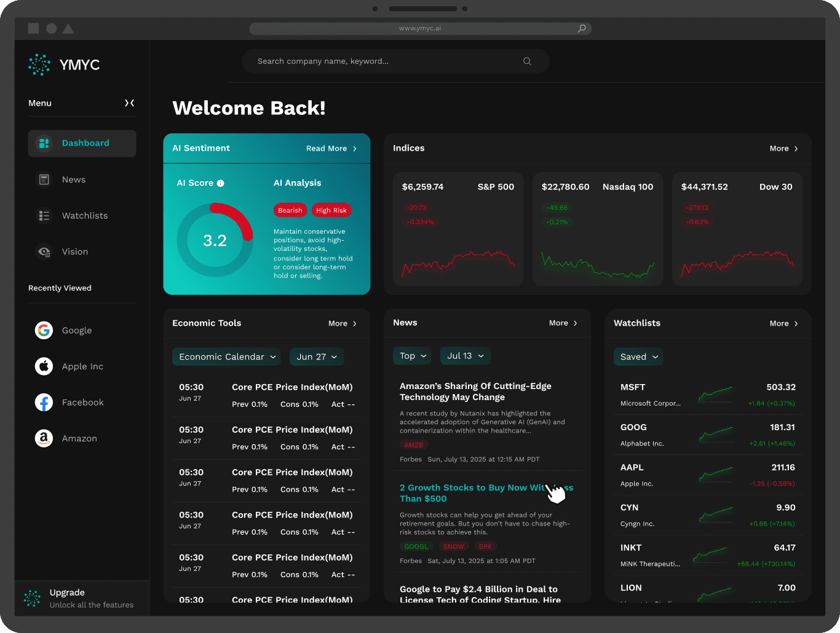Open the 2 Growth Stocks article headline
Viewport: 840px width, 633px height.
pos(486,493)
